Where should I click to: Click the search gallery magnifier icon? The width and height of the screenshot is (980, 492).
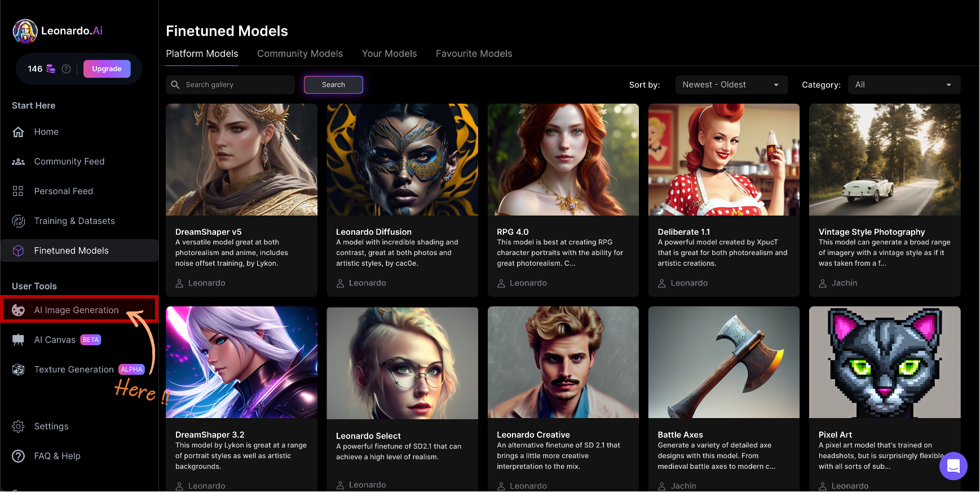[175, 85]
